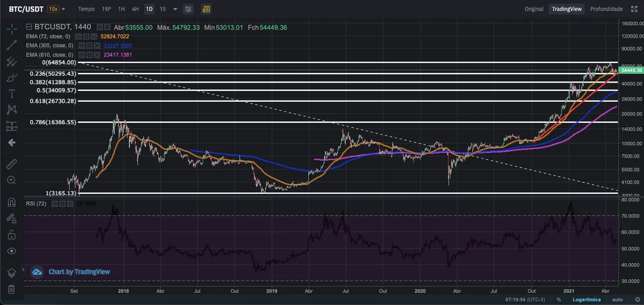Image resolution: width=644 pixels, height=305 pixels.
Task: Click the TradingView logo icon
Action: tap(37, 272)
